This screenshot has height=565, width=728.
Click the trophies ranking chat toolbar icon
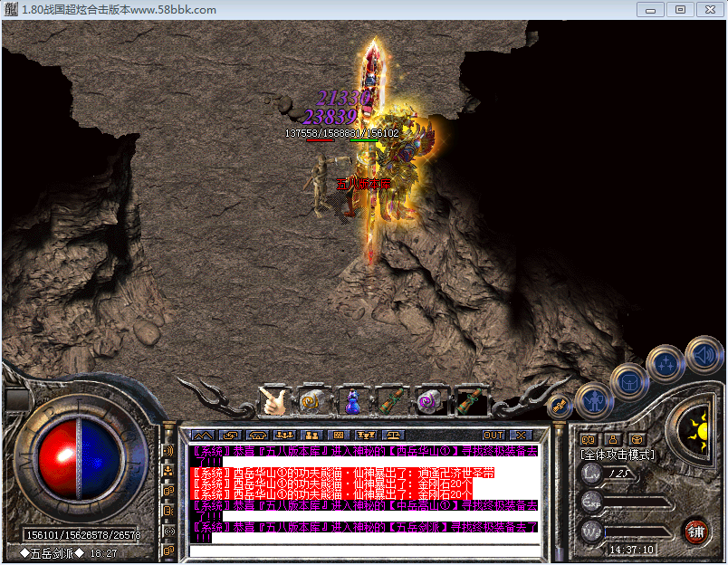coord(366,435)
